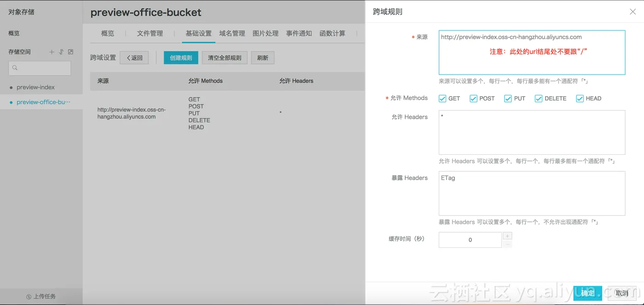This screenshot has height=305, width=644.
Task: Toggle the PUT method checkbox
Action: 508,99
